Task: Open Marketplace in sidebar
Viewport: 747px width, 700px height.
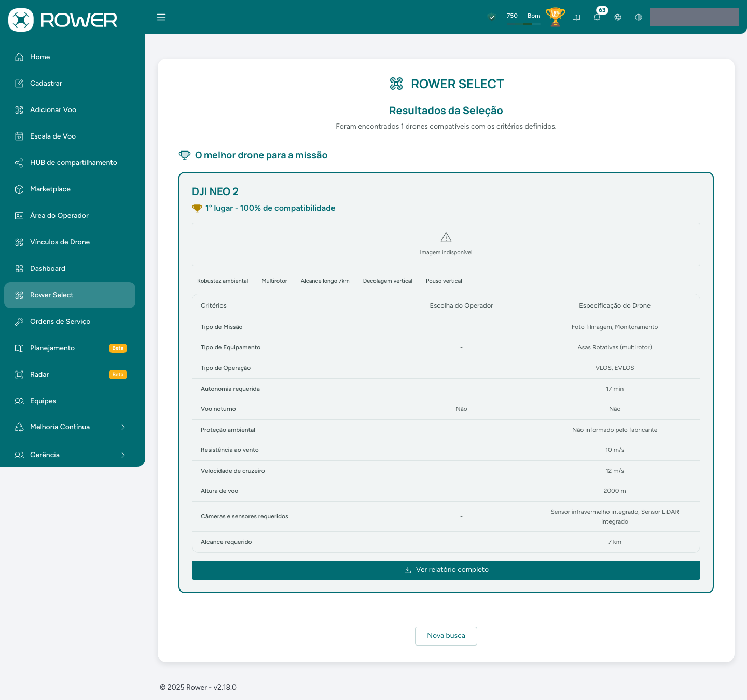Action: [x=70, y=189]
